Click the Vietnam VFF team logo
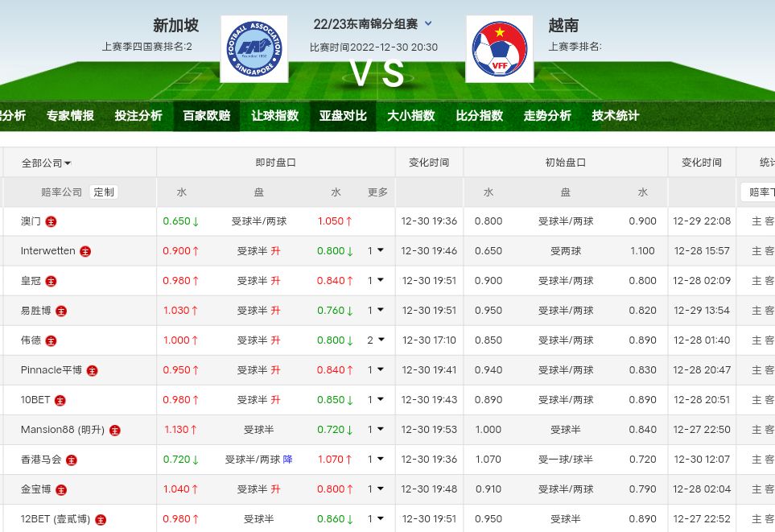The height and width of the screenshot is (532, 775). point(499,49)
